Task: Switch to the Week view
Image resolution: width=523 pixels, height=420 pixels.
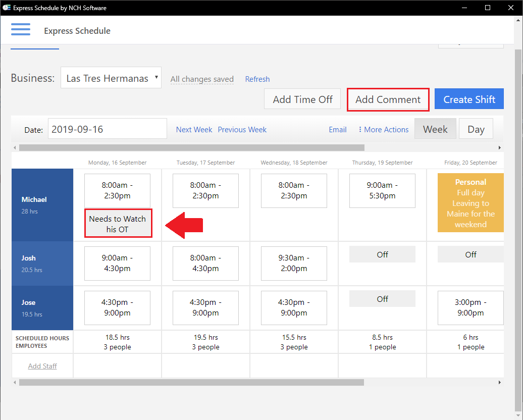Action: [x=435, y=129]
